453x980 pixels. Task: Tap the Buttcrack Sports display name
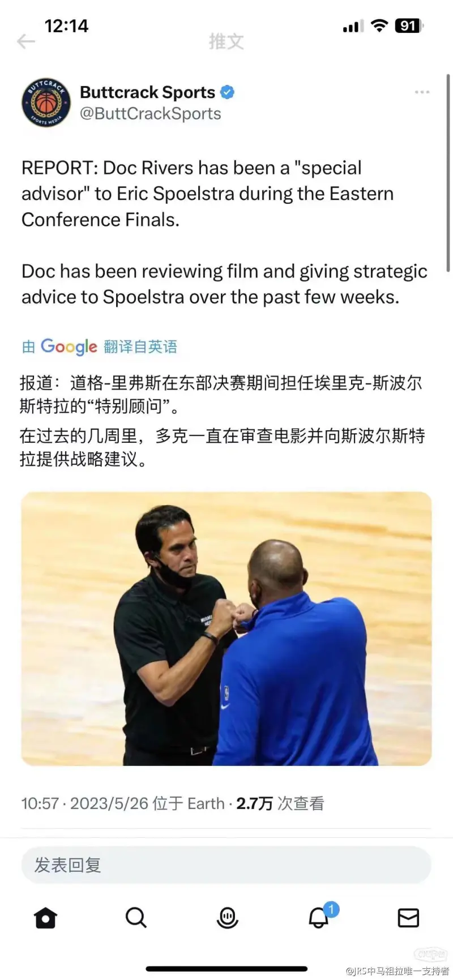point(147,92)
